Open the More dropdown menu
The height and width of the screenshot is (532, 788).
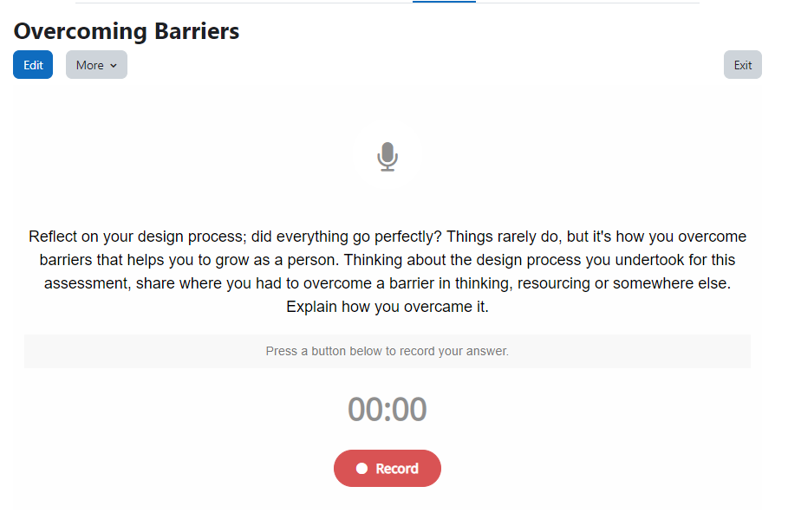[x=96, y=65]
